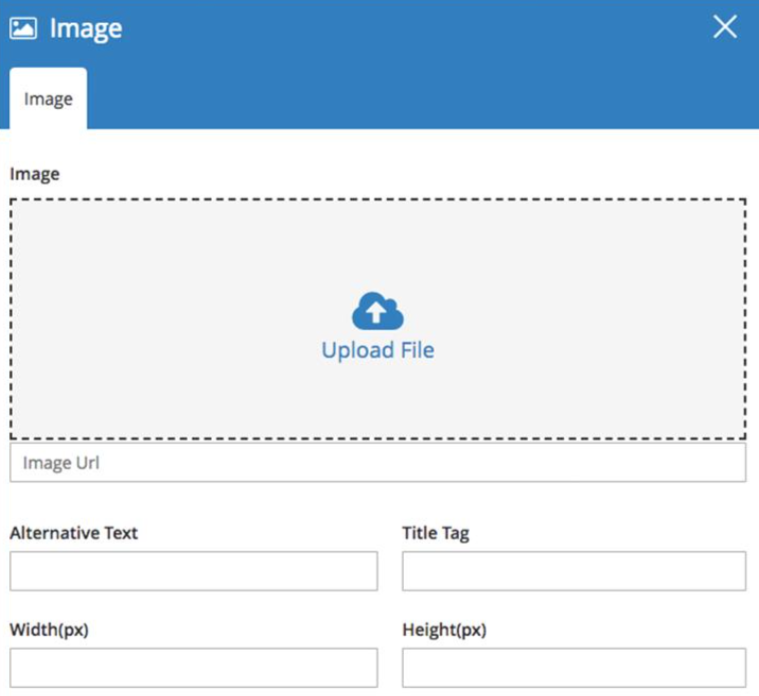759x696 pixels.
Task: Click the cloud upload icon
Action: pyautogui.click(x=378, y=311)
